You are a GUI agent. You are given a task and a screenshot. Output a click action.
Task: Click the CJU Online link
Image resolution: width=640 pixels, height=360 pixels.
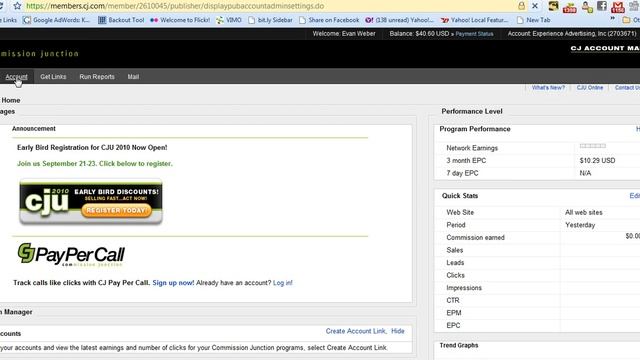(x=589, y=88)
